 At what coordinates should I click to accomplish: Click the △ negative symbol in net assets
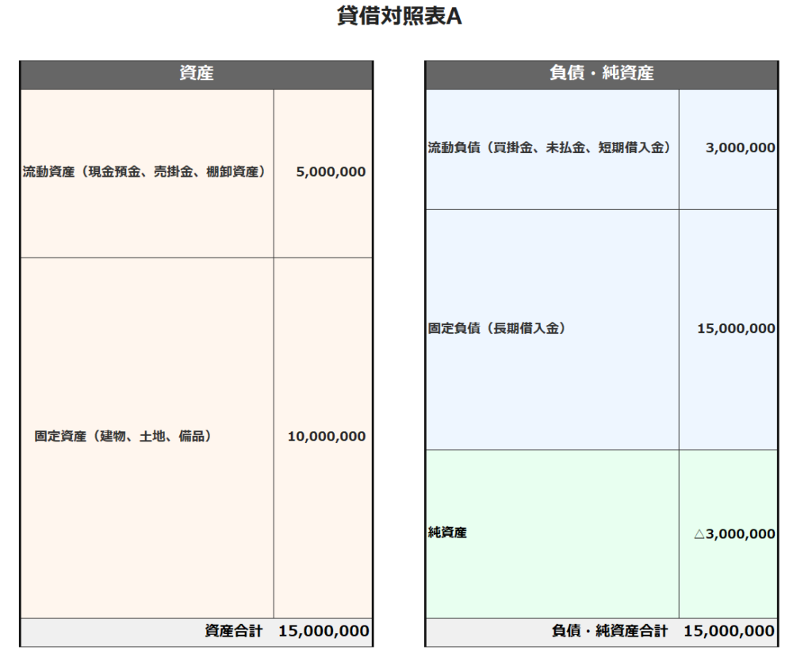pyautogui.click(x=699, y=534)
